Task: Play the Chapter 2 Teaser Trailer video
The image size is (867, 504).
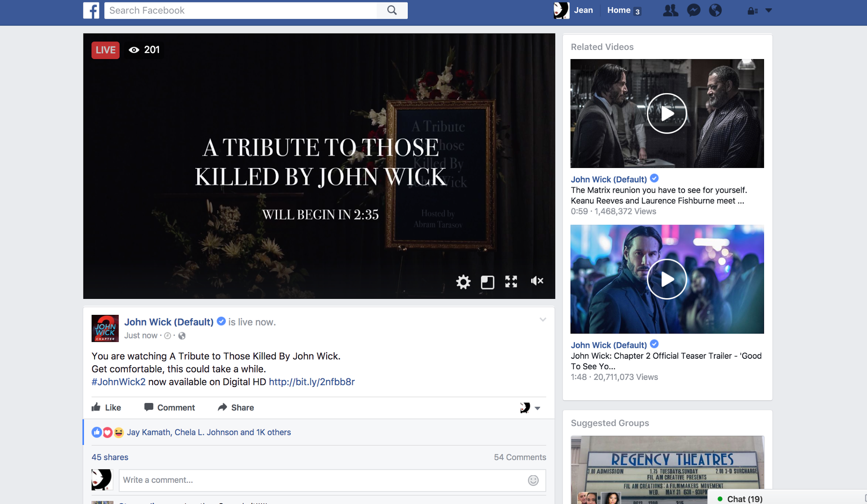Action: point(667,279)
